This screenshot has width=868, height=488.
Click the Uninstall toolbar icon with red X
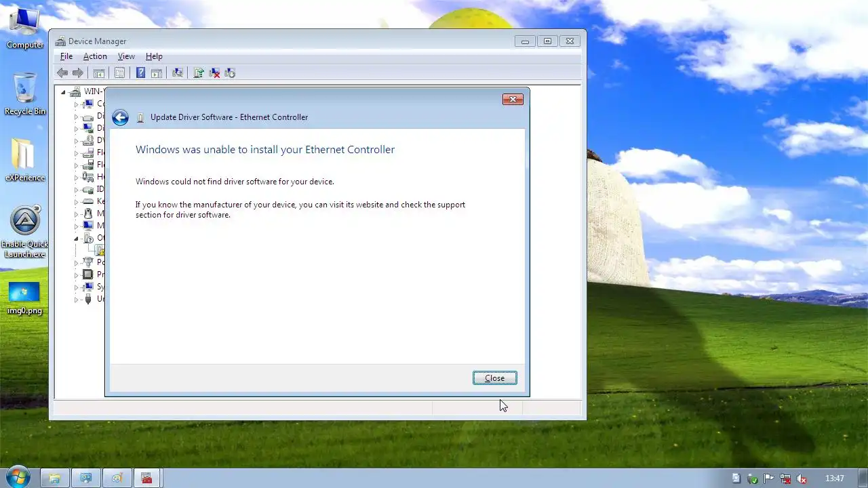[x=214, y=73]
